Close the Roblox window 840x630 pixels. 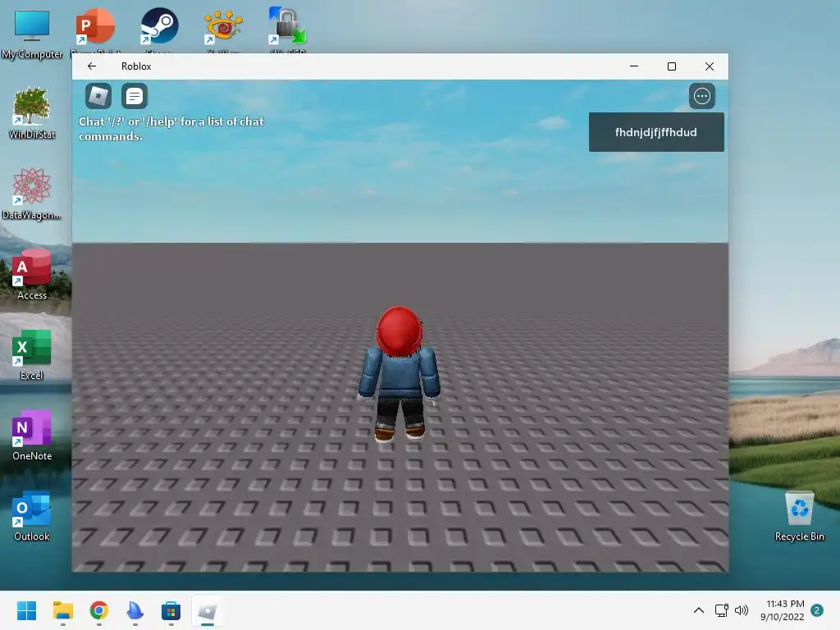tap(710, 66)
